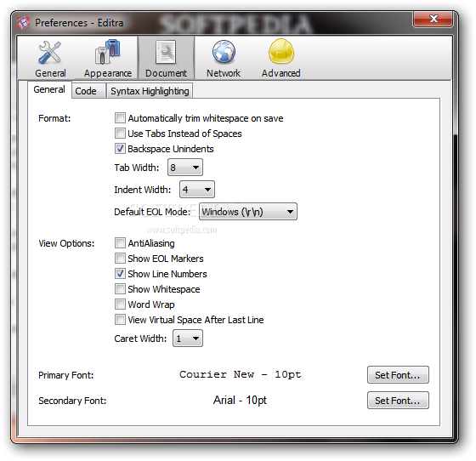The image size is (476, 461).
Task: Click the View Options section label
Action: pyautogui.click(x=66, y=243)
